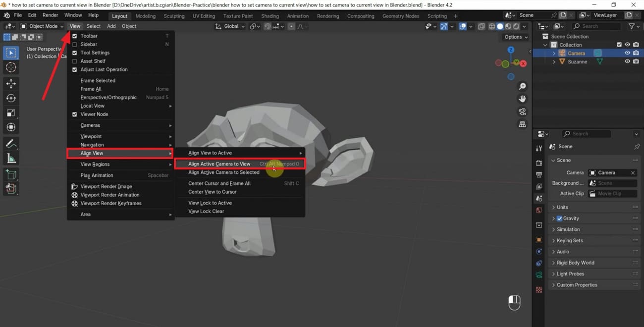Choose the Transform tool
Image resolution: width=644 pixels, height=327 pixels.
[11, 127]
